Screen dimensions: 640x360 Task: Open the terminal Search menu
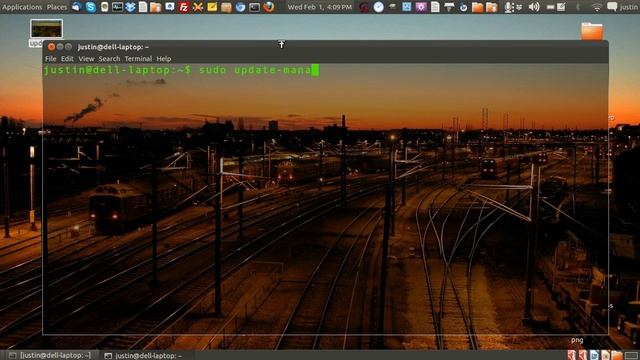(109, 59)
